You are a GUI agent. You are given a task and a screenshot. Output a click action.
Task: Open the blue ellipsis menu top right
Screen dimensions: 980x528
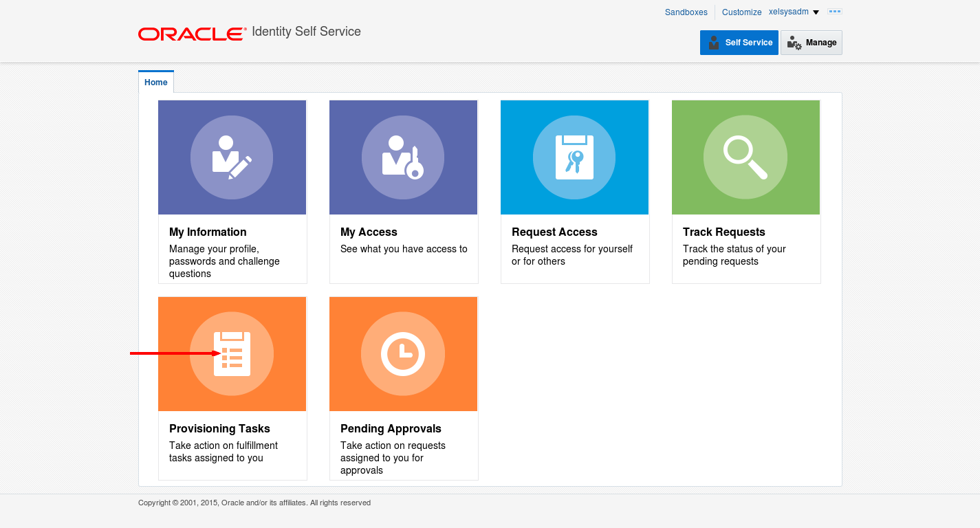(x=834, y=11)
